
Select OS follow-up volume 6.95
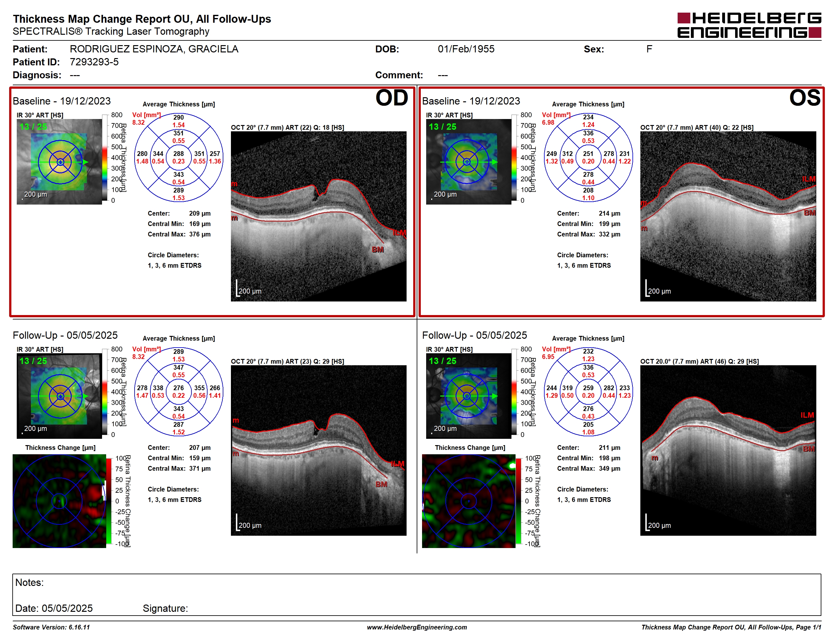548,357
